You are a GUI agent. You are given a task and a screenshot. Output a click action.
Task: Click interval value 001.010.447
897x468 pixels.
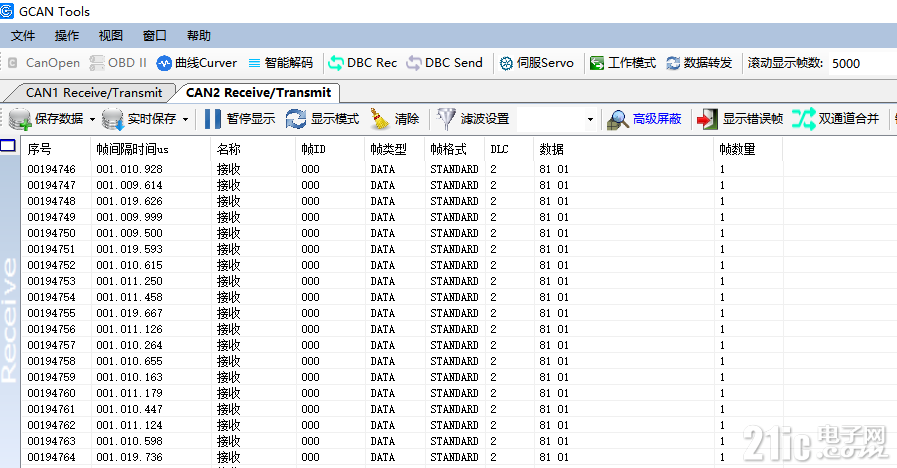tap(129, 410)
